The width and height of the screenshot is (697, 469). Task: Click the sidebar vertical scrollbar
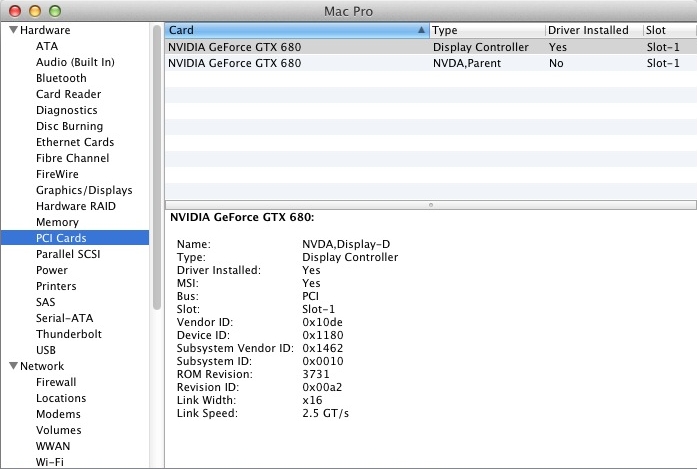pyautogui.click(x=156, y=167)
